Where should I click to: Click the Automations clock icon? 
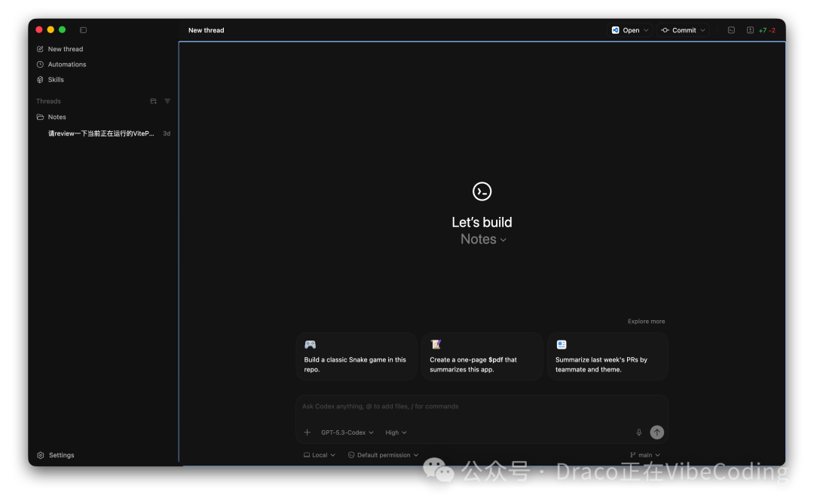(40, 64)
